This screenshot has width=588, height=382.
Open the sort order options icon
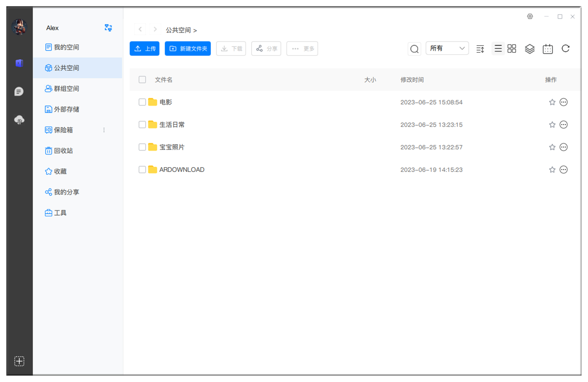pos(480,48)
